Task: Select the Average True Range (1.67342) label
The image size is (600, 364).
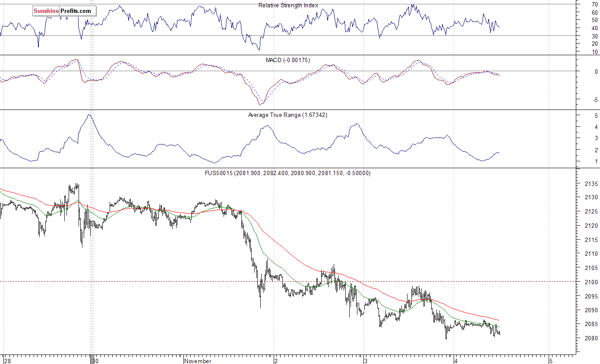Action: [287, 115]
